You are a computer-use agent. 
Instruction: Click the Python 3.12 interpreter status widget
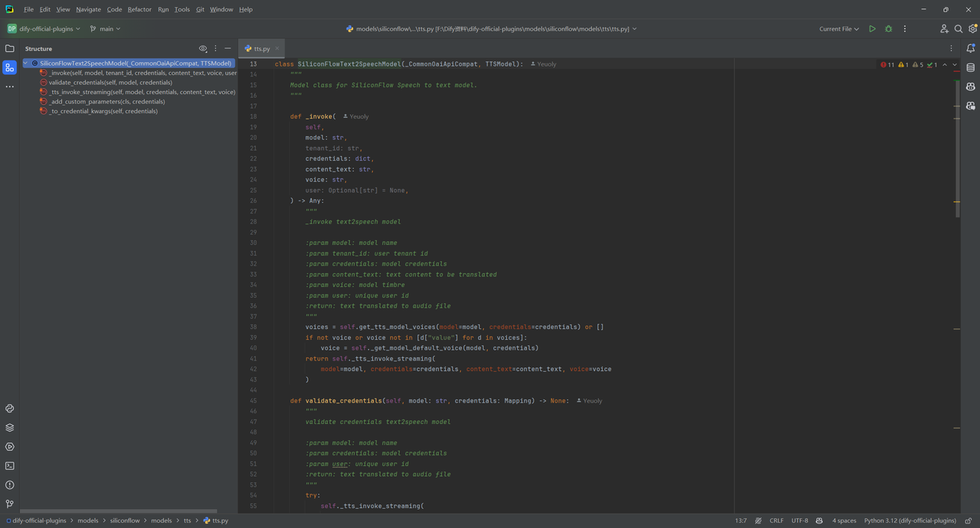coord(910,520)
